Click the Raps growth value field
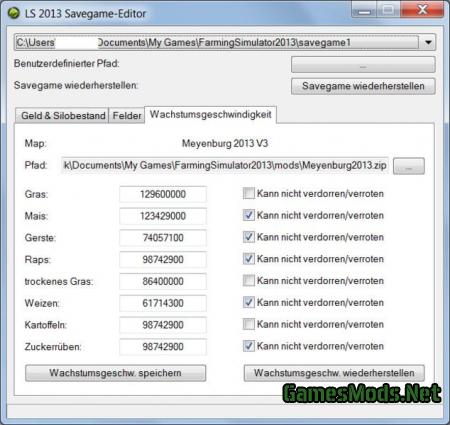This screenshot has height=425, width=450. (x=163, y=259)
